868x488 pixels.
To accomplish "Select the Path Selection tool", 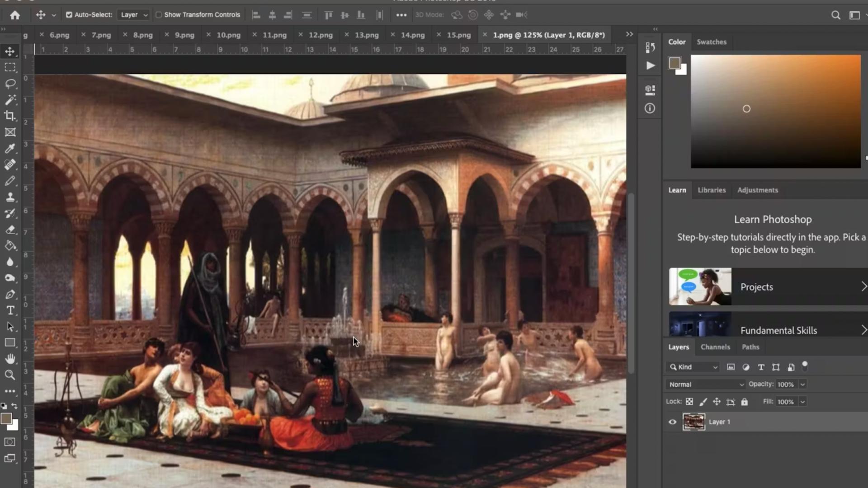I will click(10, 327).
